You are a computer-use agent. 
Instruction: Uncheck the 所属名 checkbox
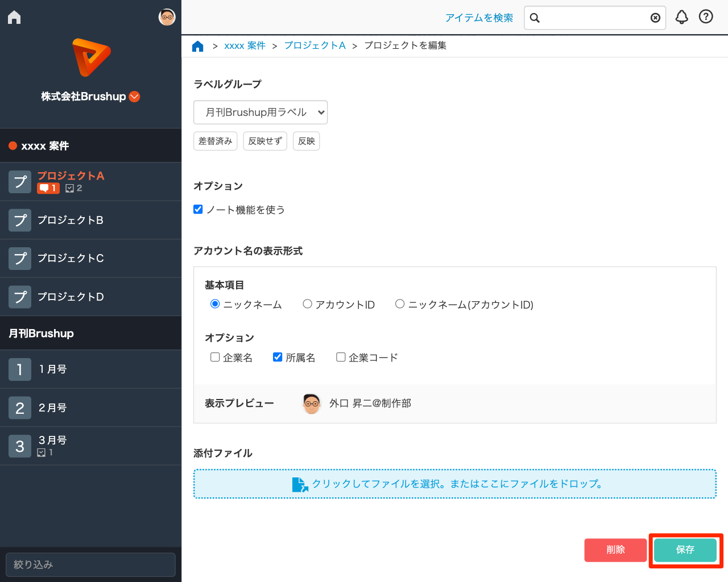pos(278,357)
